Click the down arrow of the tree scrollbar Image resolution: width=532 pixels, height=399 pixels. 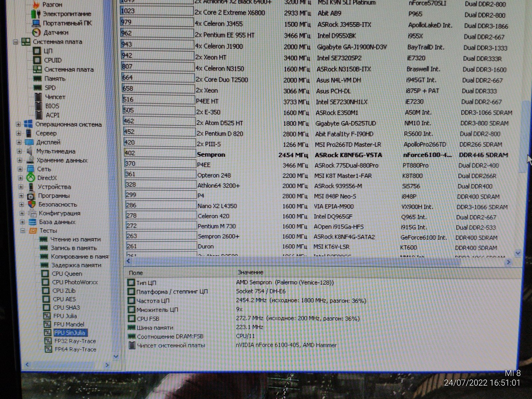[116, 356]
